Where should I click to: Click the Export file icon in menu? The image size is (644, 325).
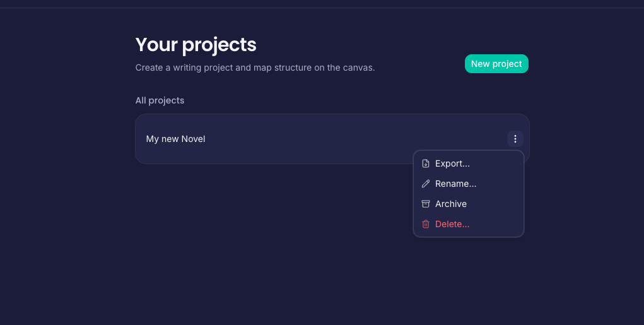[x=426, y=163]
